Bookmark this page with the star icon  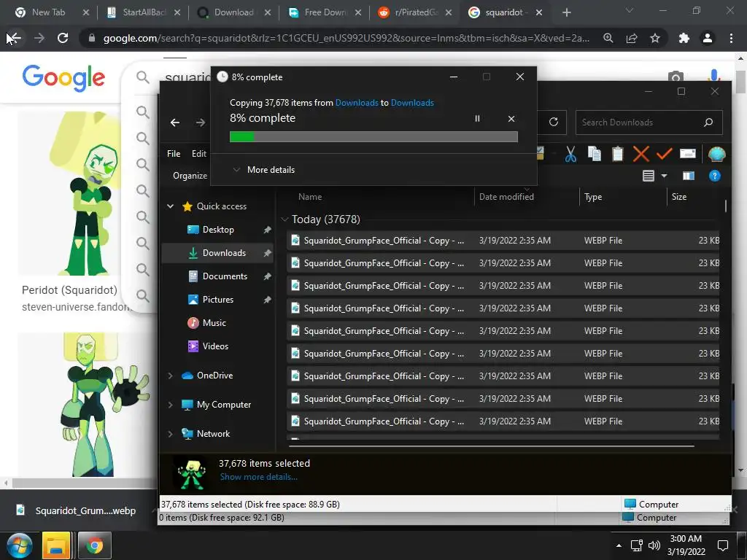coord(655,38)
